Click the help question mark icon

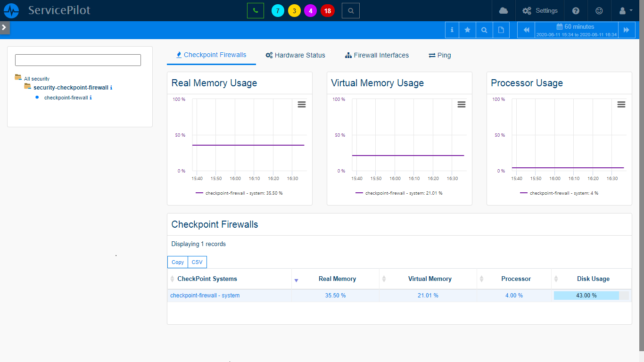(576, 10)
